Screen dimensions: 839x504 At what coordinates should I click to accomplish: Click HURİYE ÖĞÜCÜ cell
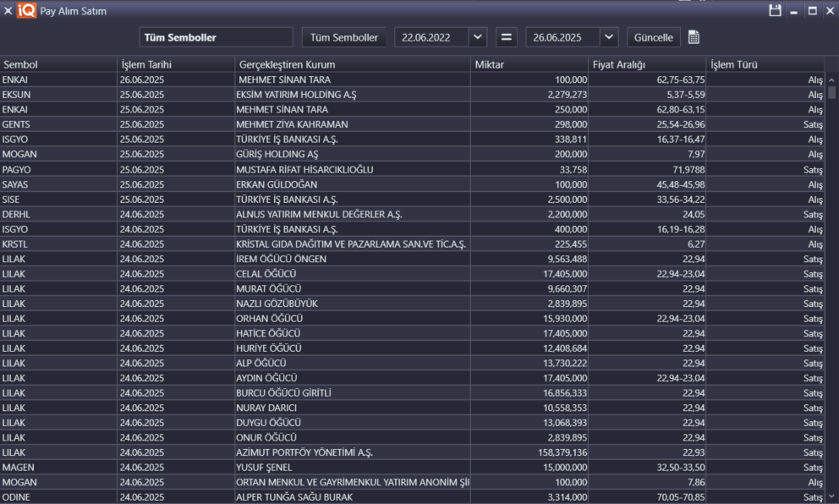pos(353,348)
